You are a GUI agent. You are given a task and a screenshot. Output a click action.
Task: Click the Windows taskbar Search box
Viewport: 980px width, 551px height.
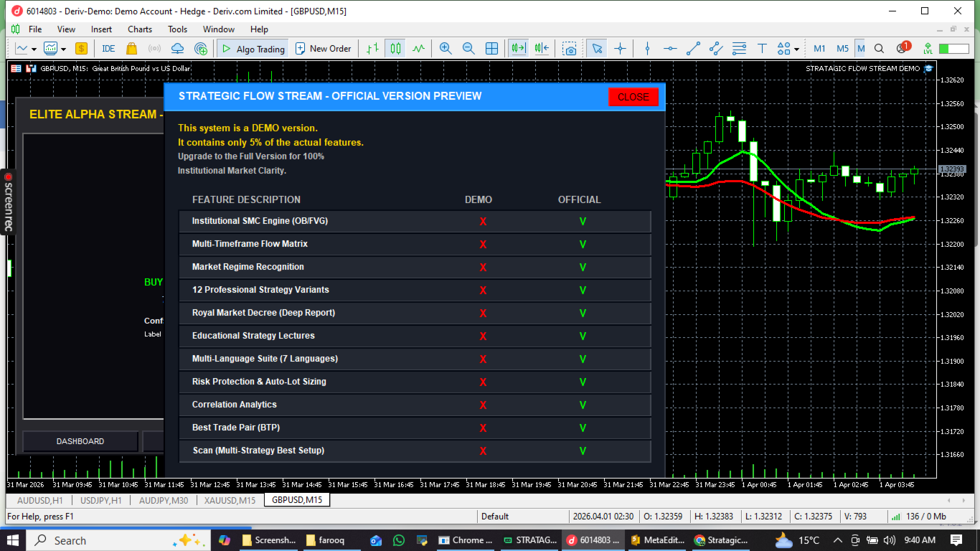[x=118, y=540]
